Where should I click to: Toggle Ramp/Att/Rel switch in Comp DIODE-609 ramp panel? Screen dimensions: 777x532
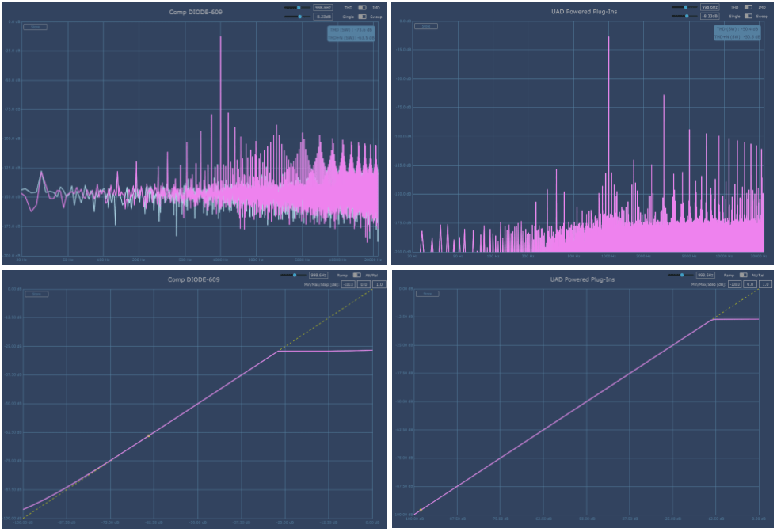[356, 275]
